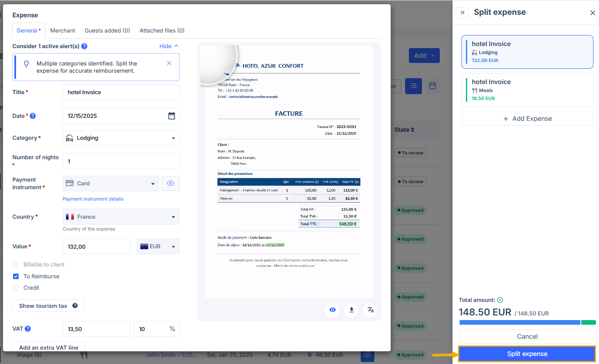Click the Date input field

[x=121, y=116]
